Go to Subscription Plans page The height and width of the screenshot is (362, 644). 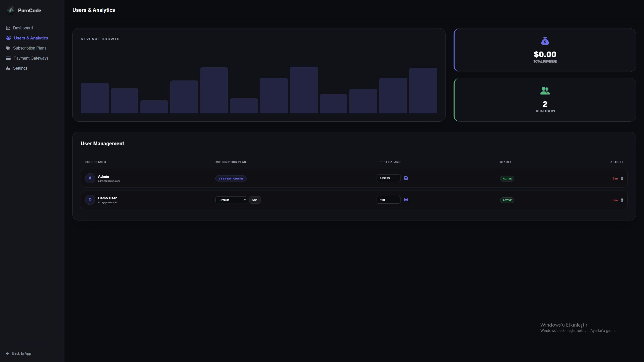(x=29, y=48)
